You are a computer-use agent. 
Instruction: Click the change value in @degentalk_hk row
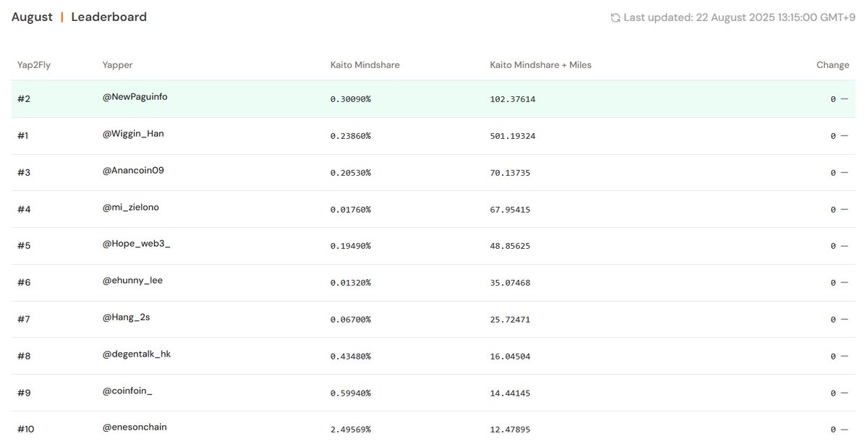coord(839,357)
